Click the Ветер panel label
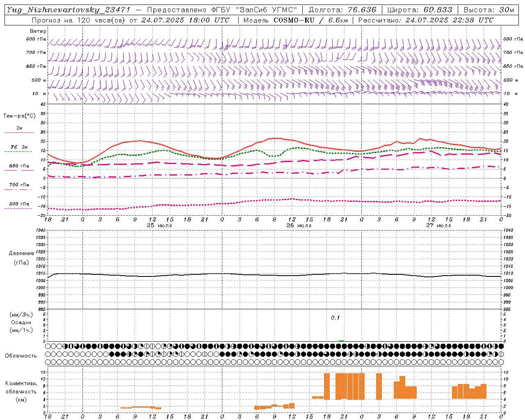525x420 pixels. [38, 31]
